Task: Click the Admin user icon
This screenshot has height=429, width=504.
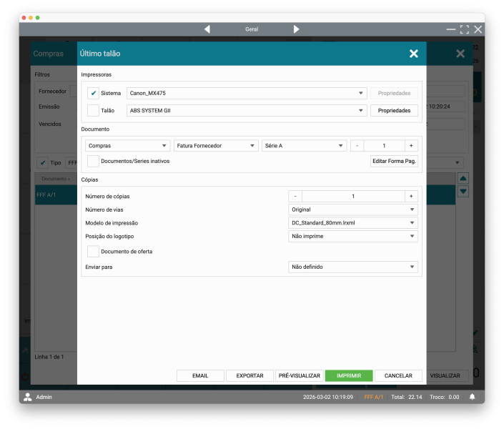Action: point(28,397)
